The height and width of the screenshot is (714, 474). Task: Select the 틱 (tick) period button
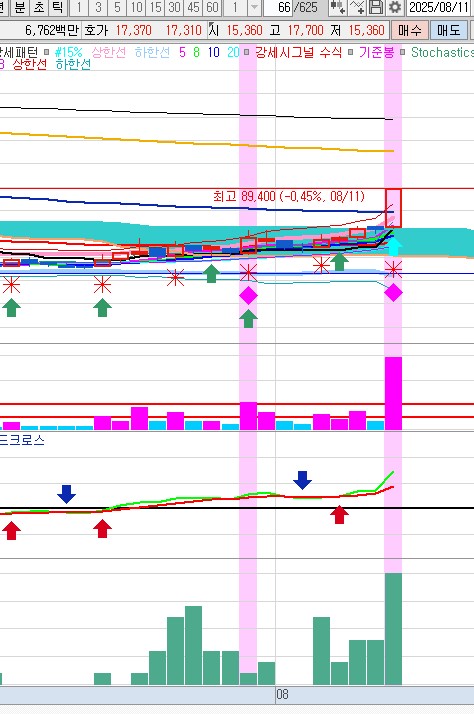(x=57, y=7)
